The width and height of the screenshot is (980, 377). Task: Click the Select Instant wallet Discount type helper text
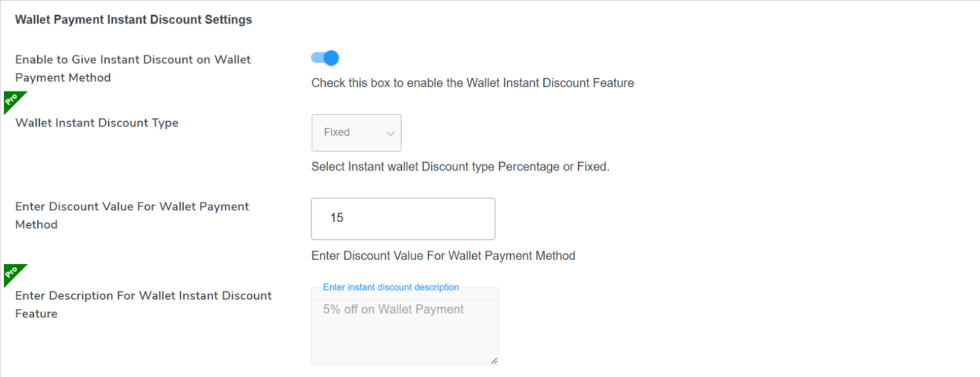coord(461,166)
